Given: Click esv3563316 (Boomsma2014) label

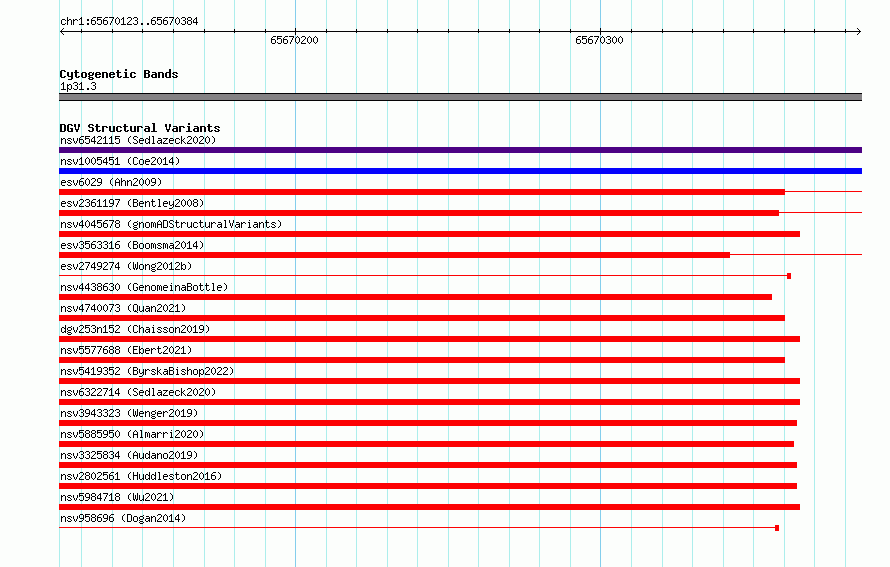Looking at the screenshot, I should (x=132, y=245).
